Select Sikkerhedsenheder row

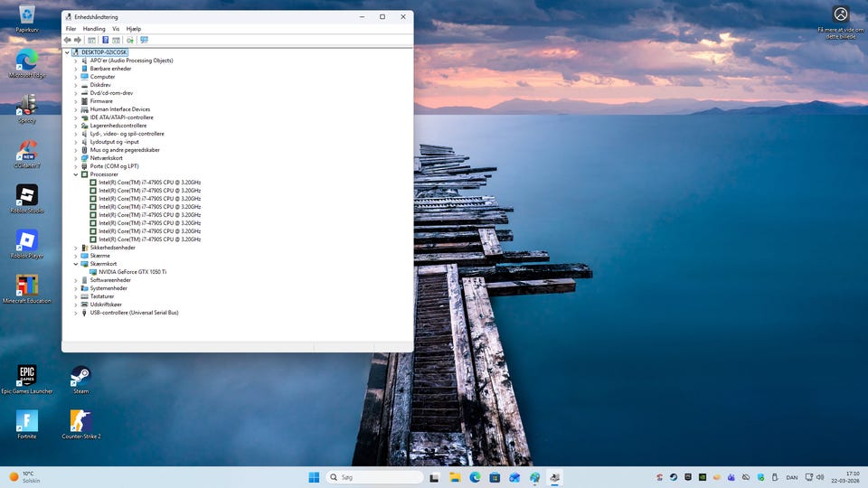pos(112,248)
